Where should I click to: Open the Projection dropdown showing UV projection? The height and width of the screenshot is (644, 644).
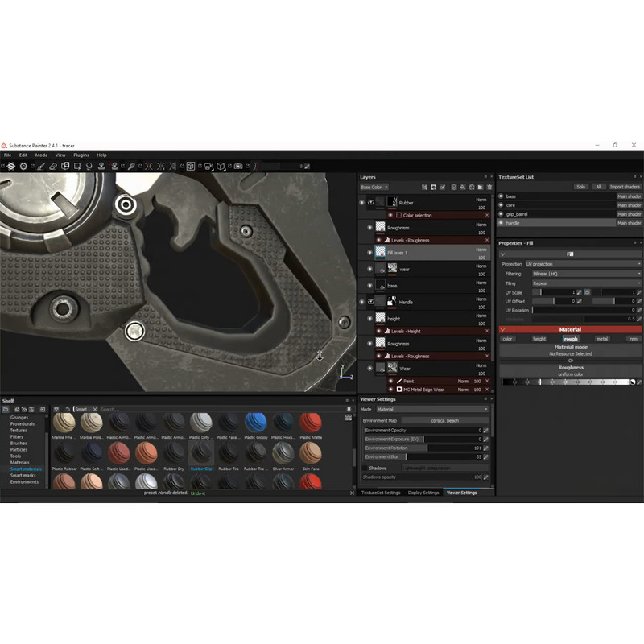coord(583,263)
